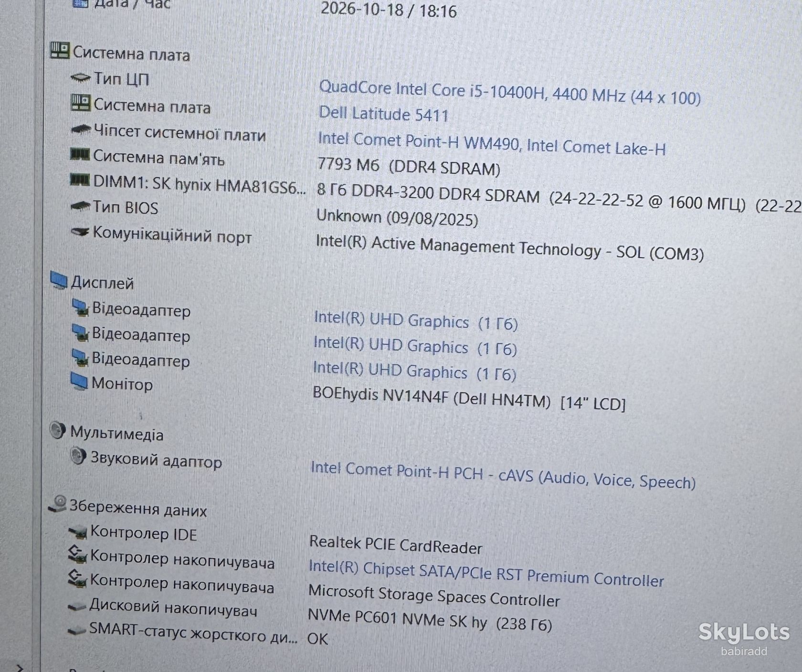Select the Контролер IDE field label
This screenshot has height=672, width=802.
click(x=144, y=533)
